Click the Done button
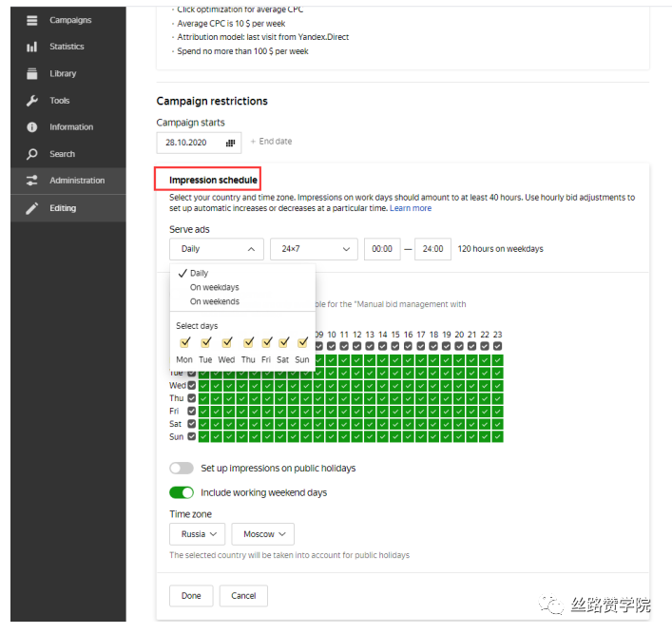Image resolution: width=672 pixels, height=634 pixels. [x=191, y=596]
